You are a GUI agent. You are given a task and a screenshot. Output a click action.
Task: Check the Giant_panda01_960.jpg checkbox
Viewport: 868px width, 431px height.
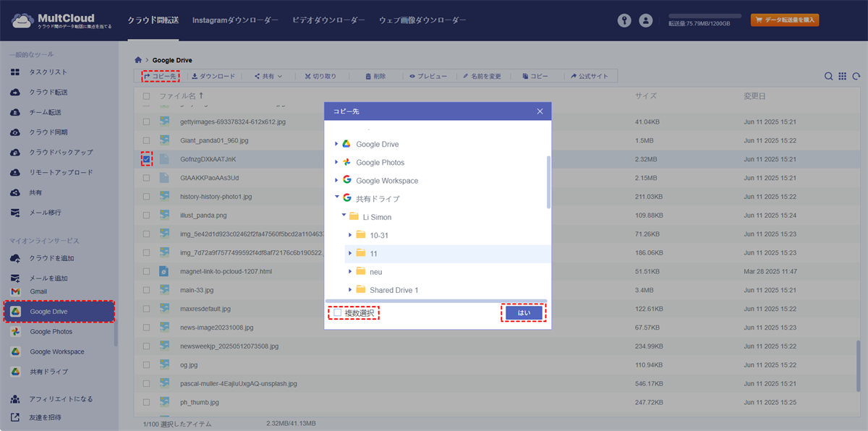(146, 140)
